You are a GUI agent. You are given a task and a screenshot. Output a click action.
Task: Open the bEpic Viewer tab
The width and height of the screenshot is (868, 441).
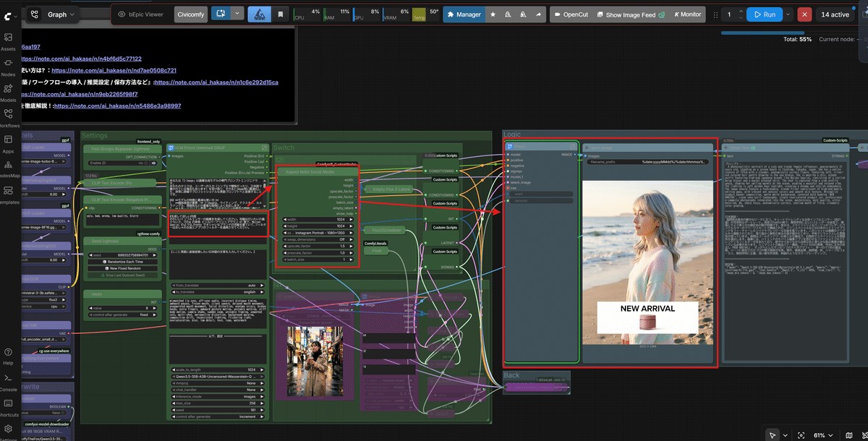[x=141, y=14]
